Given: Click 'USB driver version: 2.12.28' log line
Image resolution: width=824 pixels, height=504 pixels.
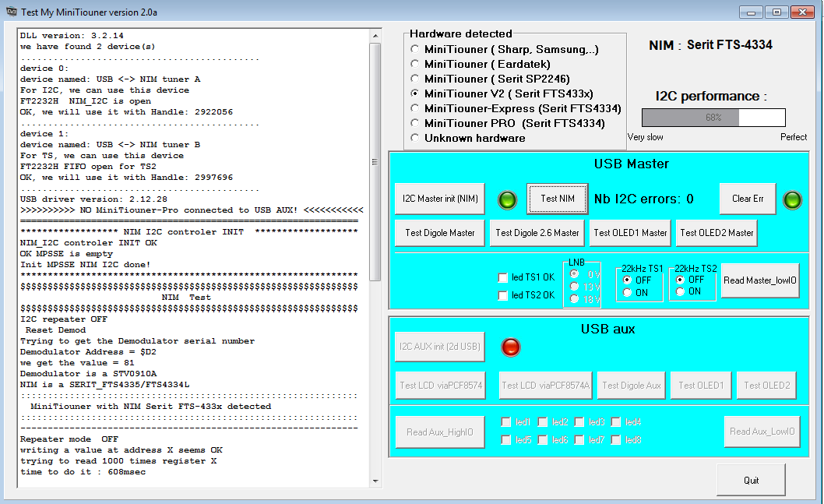Looking at the screenshot, I should pyautogui.click(x=93, y=199).
